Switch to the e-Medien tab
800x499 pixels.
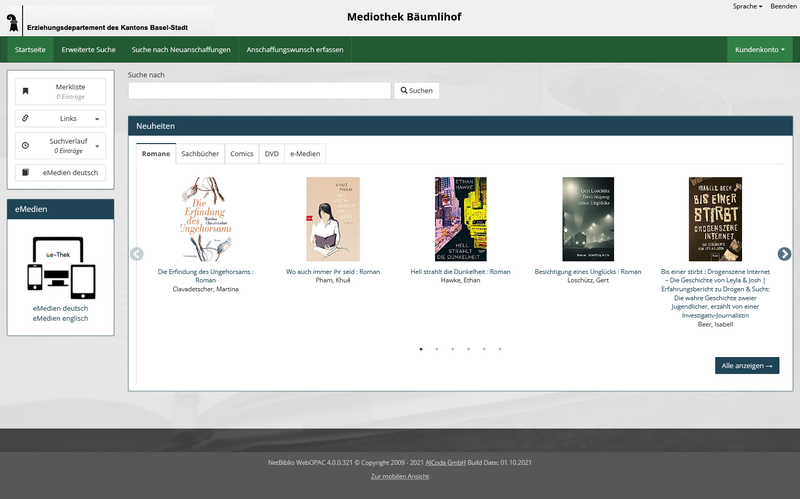tap(305, 154)
